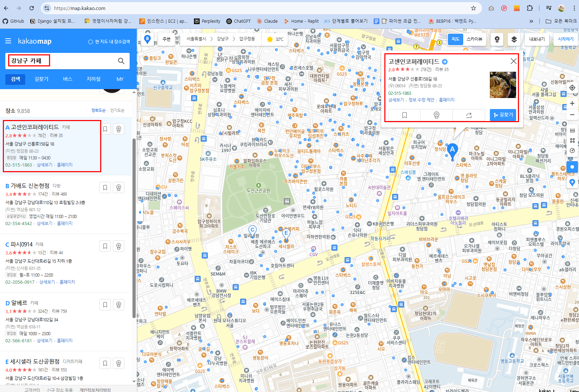Click the 길찾기 button in popup

[x=503, y=115]
